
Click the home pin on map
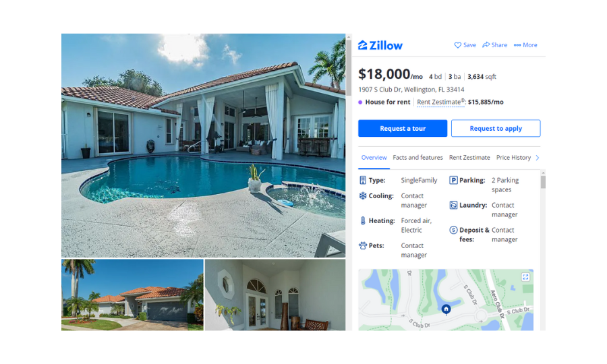[x=446, y=309]
